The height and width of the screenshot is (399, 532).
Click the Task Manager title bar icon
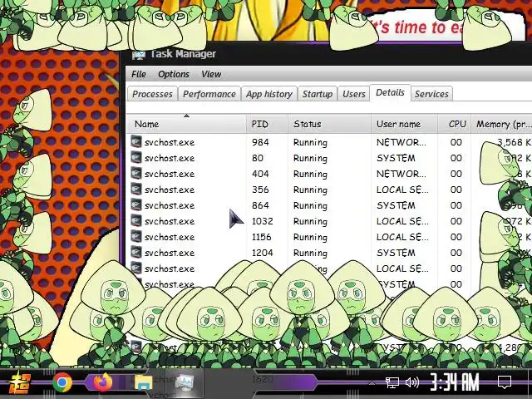(x=139, y=55)
